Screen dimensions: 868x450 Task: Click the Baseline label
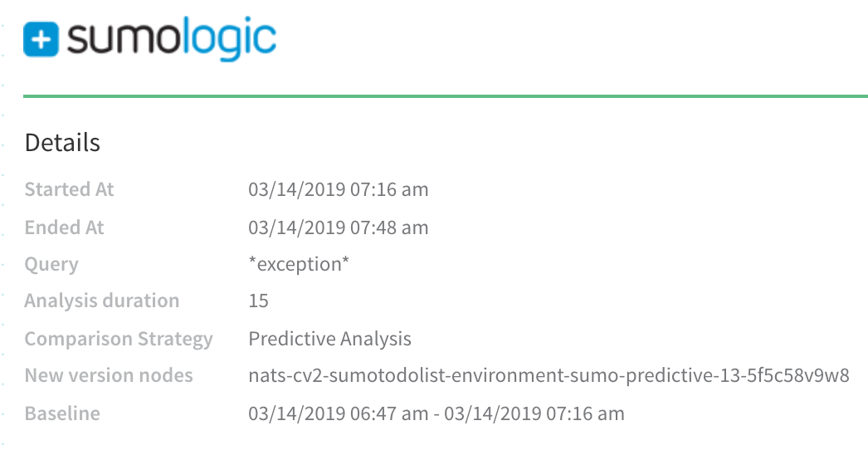(62, 413)
